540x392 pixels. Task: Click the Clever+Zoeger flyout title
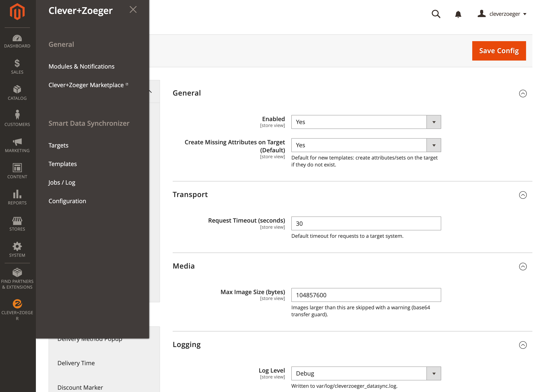pyautogui.click(x=80, y=11)
